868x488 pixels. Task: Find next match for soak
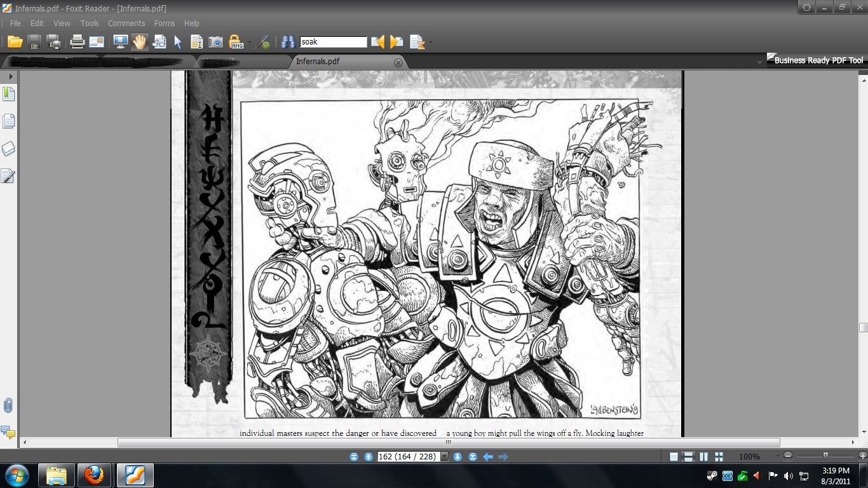(x=397, y=42)
